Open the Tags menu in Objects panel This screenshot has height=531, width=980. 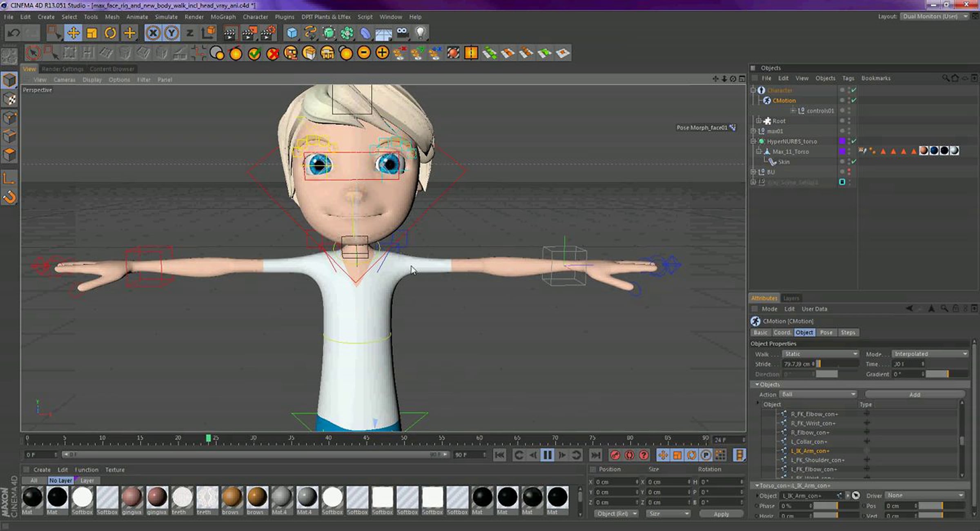click(848, 78)
